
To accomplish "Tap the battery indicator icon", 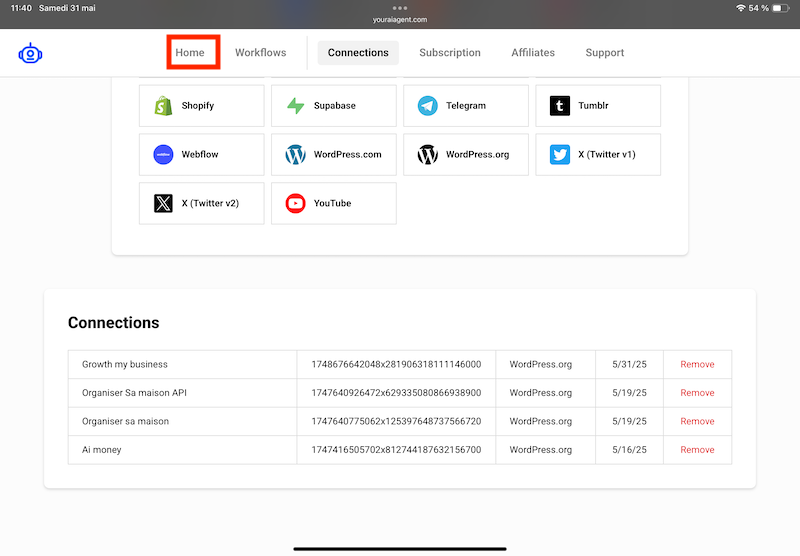I will coord(781,8).
